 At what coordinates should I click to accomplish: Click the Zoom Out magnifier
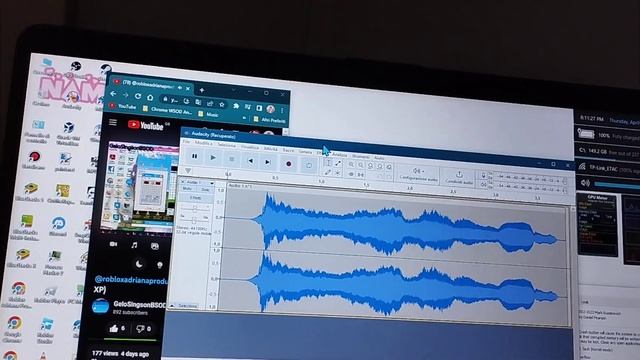tap(361, 165)
